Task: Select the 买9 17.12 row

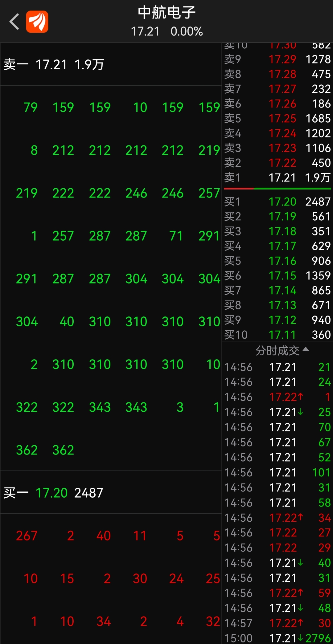Action: [x=277, y=320]
